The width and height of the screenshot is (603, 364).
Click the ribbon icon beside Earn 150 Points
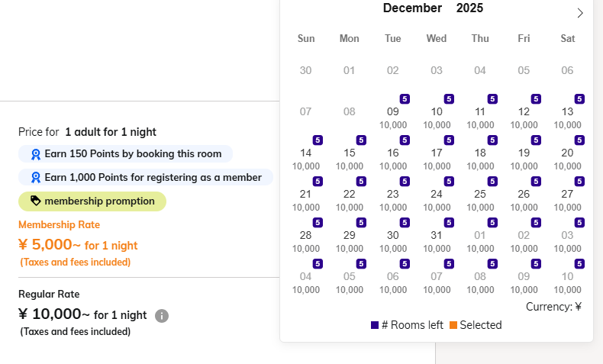click(35, 154)
